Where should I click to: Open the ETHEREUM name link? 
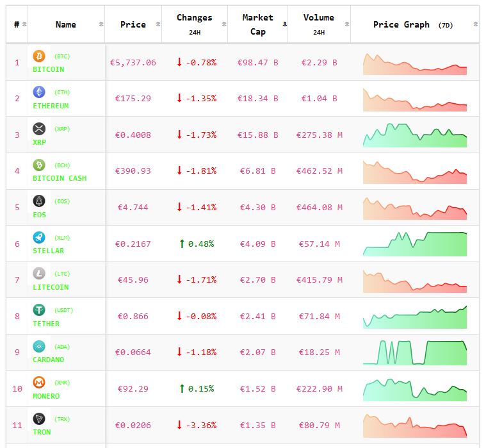(x=51, y=106)
